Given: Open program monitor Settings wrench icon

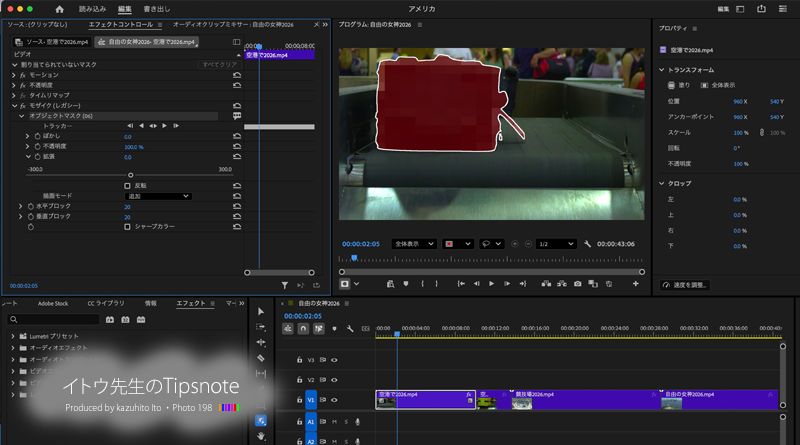Looking at the screenshot, I should click(587, 243).
